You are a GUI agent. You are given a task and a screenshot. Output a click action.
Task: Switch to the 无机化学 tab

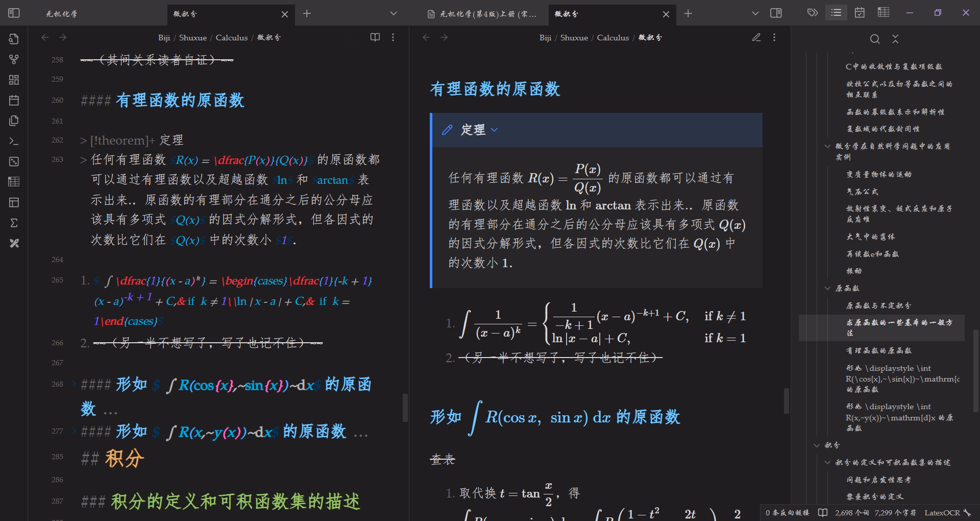click(x=62, y=14)
